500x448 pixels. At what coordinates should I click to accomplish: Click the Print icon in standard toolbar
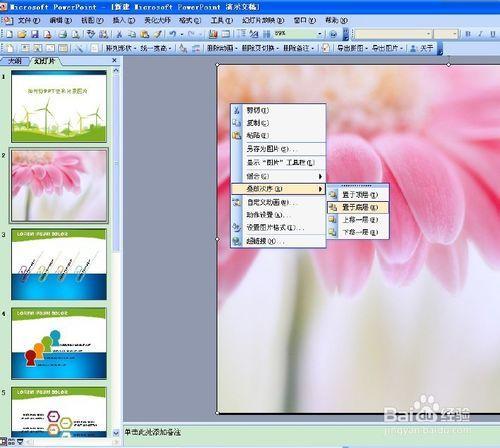coord(63,34)
